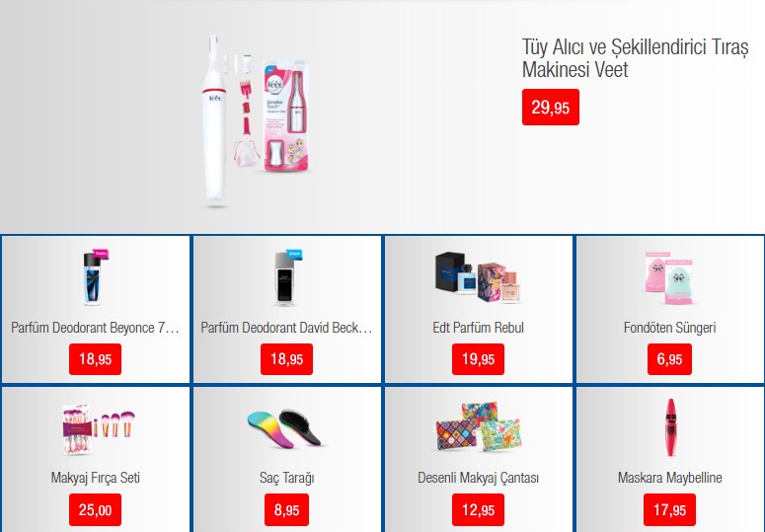The width and height of the screenshot is (765, 532).
Task: Open the Maskara Maybelline mascara image
Action: click(670, 427)
